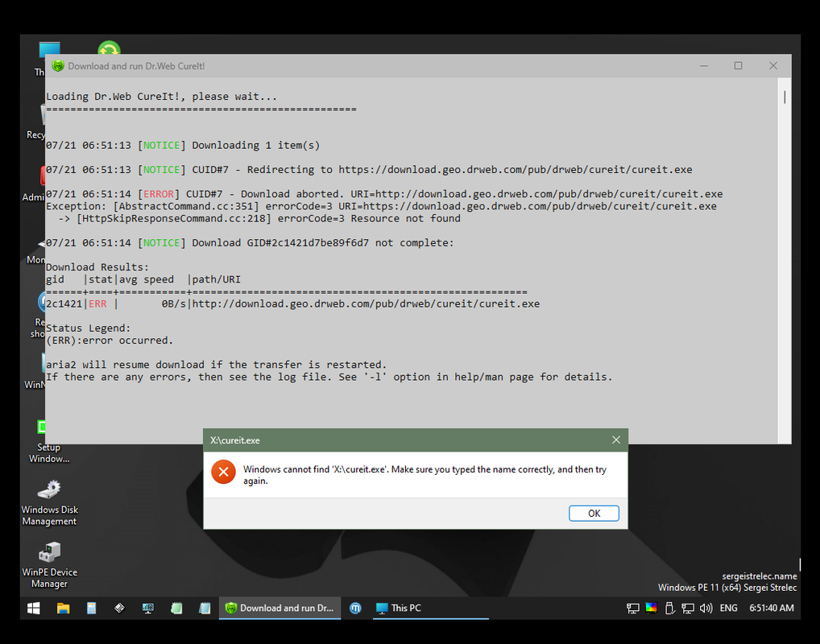Click 'Download Results:' heading in console

click(x=97, y=267)
